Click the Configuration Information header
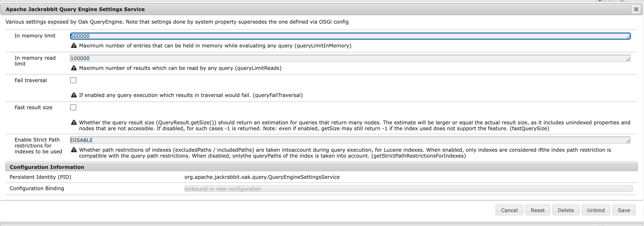 pyautogui.click(x=322, y=167)
